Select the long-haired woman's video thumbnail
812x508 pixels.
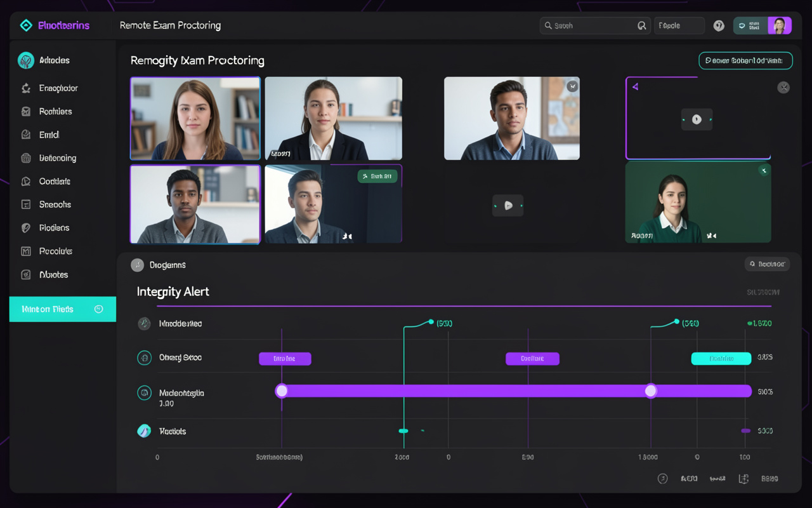point(195,119)
